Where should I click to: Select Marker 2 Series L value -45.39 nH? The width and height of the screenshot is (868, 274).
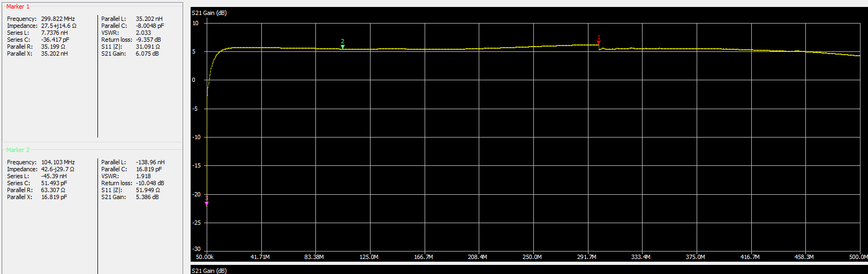point(54,176)
